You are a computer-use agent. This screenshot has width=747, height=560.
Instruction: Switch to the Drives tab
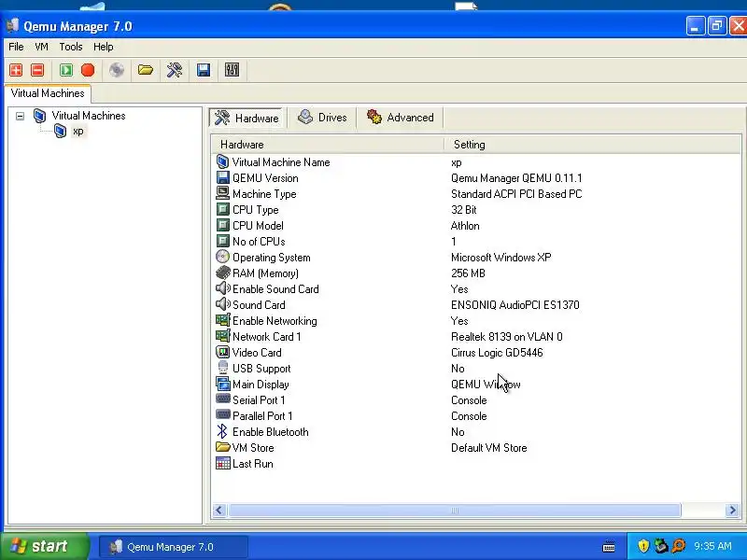pos(322,118)
